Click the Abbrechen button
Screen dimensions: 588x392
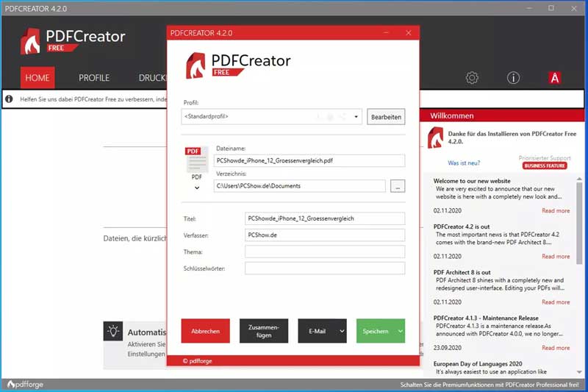pos(206,331)
